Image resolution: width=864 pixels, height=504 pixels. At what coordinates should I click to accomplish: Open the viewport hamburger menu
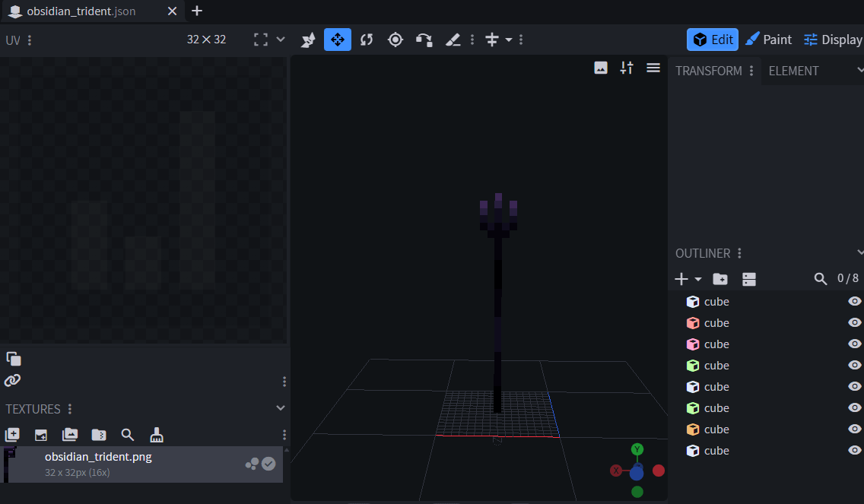[653, 68]
